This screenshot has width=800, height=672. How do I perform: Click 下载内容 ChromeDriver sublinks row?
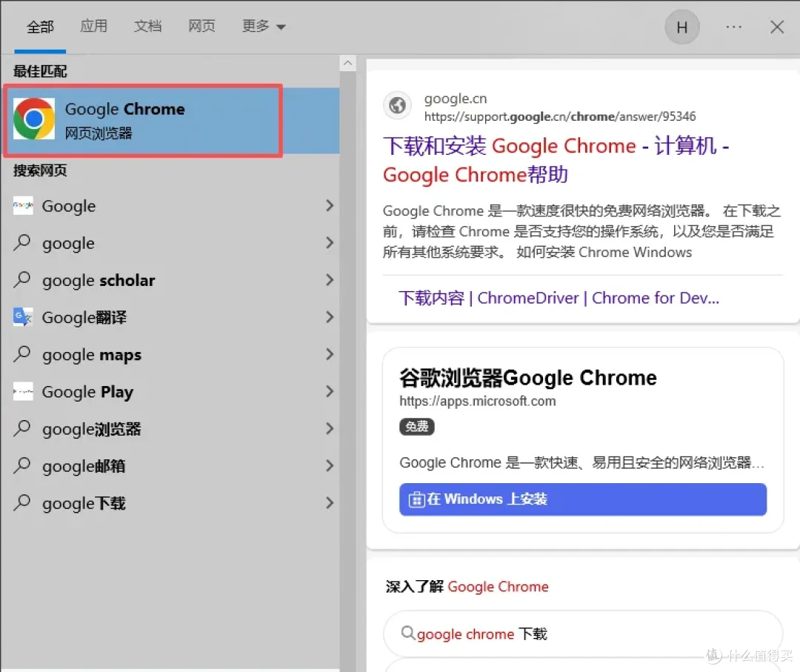(x=559, y=298)
